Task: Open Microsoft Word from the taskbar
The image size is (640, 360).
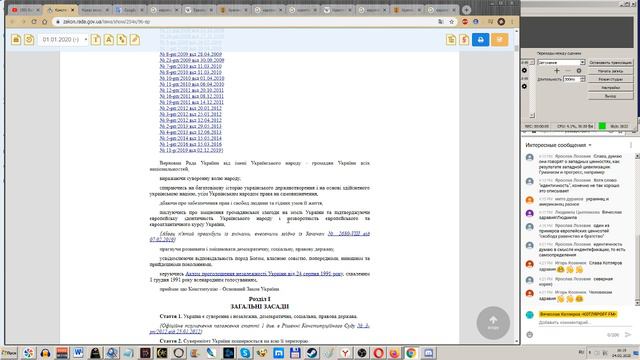Action: (x=78, y=353)
